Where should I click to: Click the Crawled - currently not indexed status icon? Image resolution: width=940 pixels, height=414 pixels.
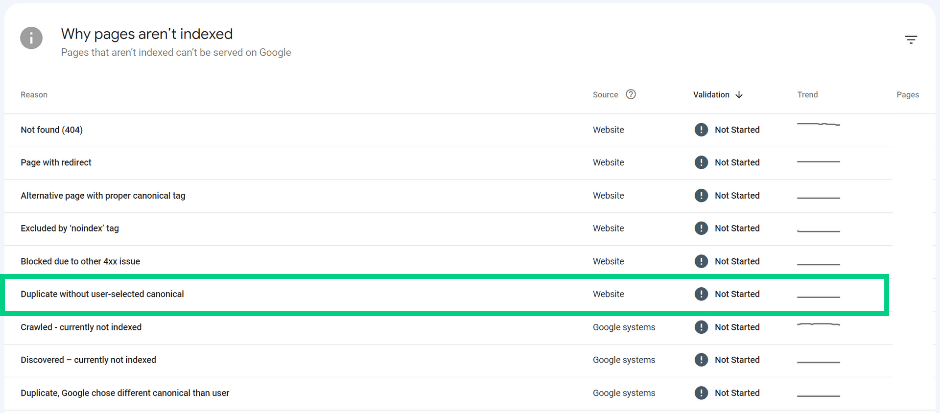point(701,327)
